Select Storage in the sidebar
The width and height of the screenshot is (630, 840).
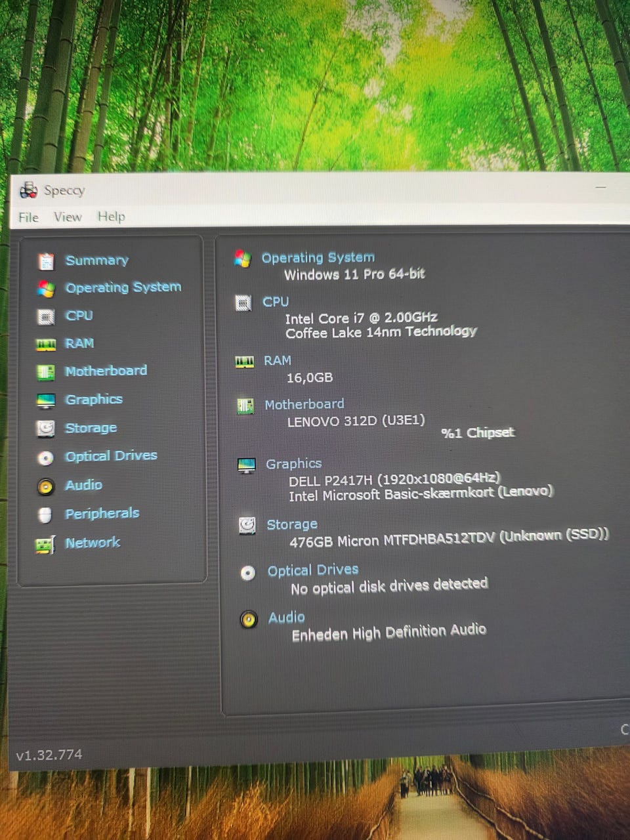click(91, 428)
